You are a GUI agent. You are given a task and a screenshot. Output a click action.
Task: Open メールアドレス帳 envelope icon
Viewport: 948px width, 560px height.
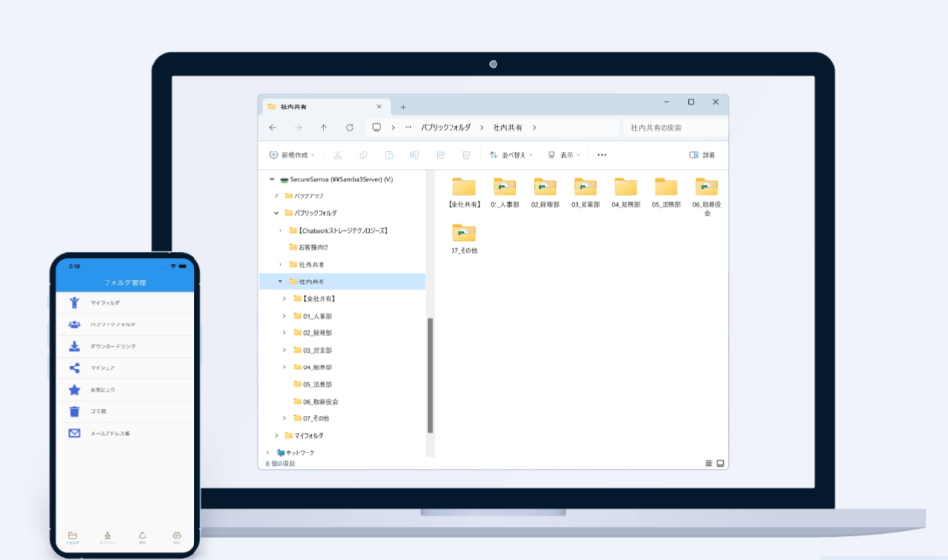point(74,433)
